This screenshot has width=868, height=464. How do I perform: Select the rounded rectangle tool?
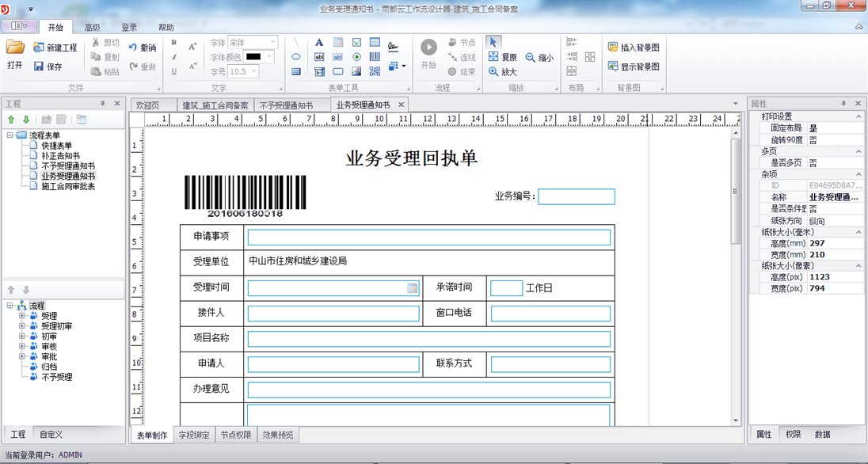337,71
